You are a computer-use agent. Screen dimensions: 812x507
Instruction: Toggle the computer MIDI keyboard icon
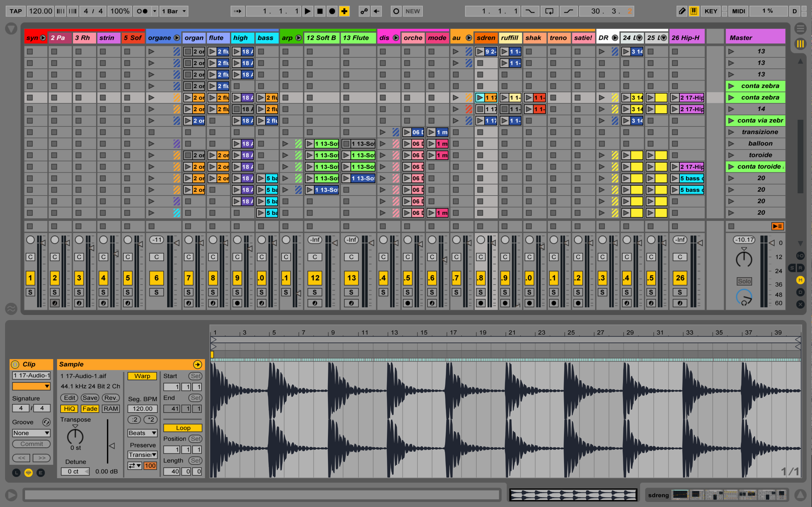pyautogui.click(x=694, y=11)
